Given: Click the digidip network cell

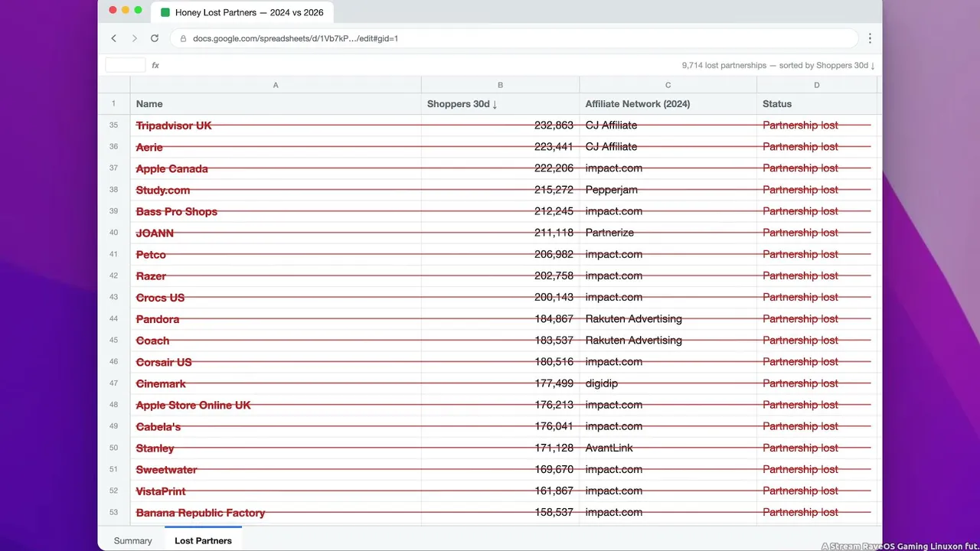Looking at the screenshot, I should (668, 383).
